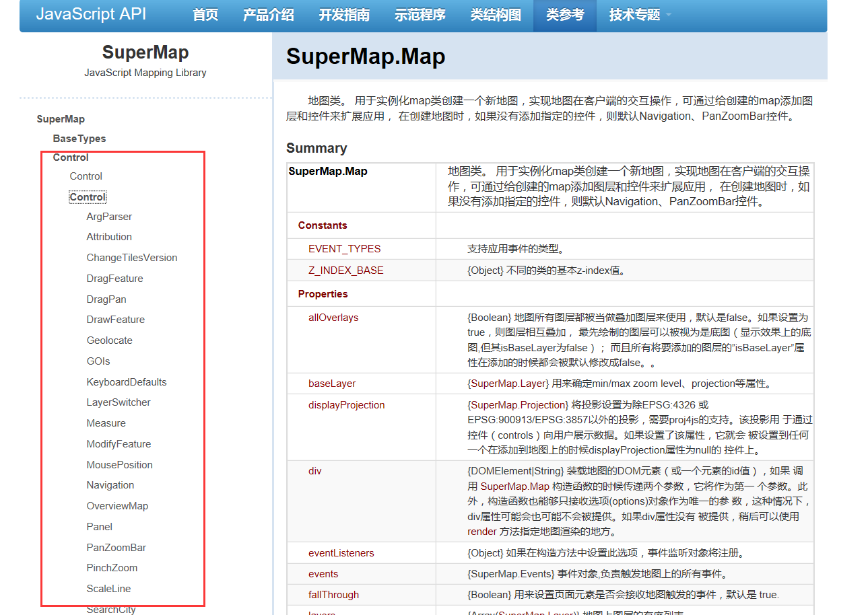Click the JavaScript Mapping Library subtitle

[x=145, y=73]
